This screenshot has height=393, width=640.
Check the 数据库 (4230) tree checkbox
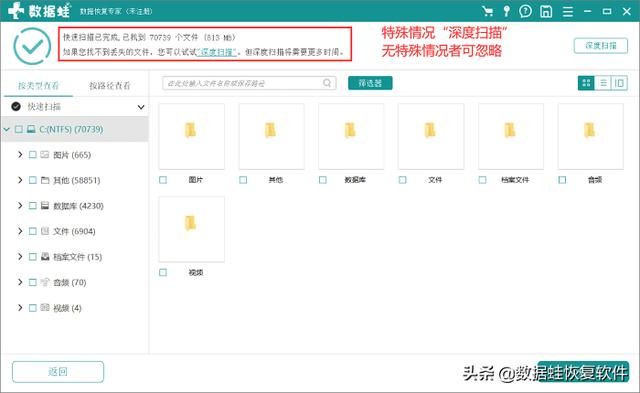[x=33, y=206]
